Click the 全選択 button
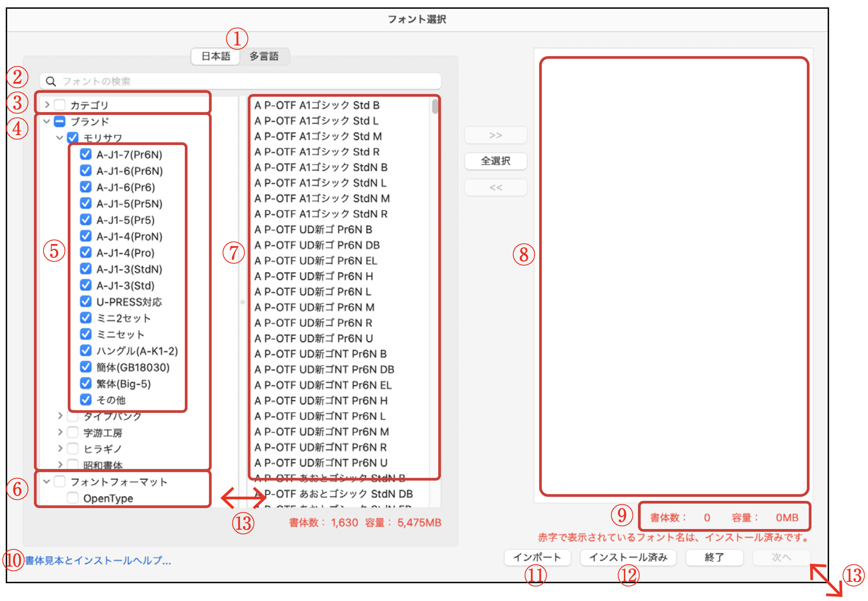Image resolution: width=868 pixels, height=601 pixels. (496, 161)
